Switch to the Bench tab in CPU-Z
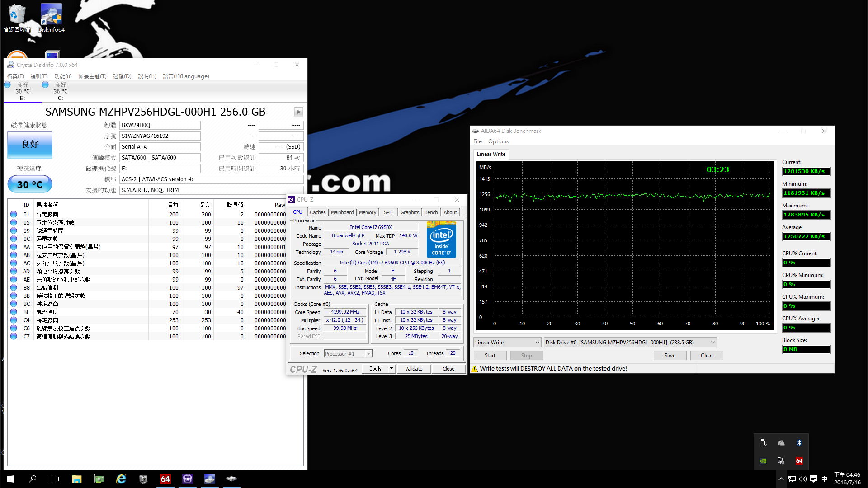 431,212
